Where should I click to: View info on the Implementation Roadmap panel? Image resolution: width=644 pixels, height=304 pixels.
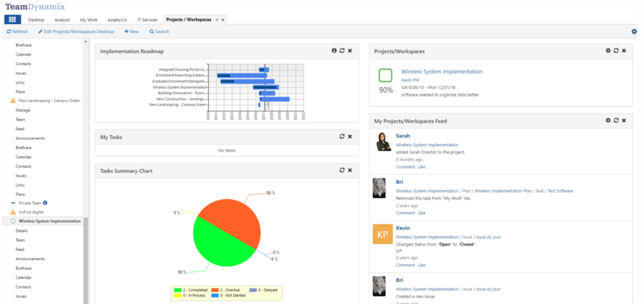point(334,50)
